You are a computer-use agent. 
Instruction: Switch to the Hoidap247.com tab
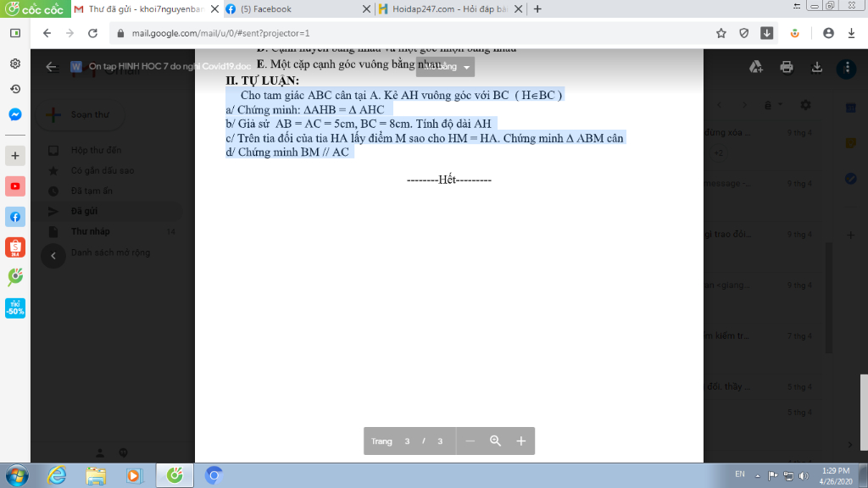[449, 8]
